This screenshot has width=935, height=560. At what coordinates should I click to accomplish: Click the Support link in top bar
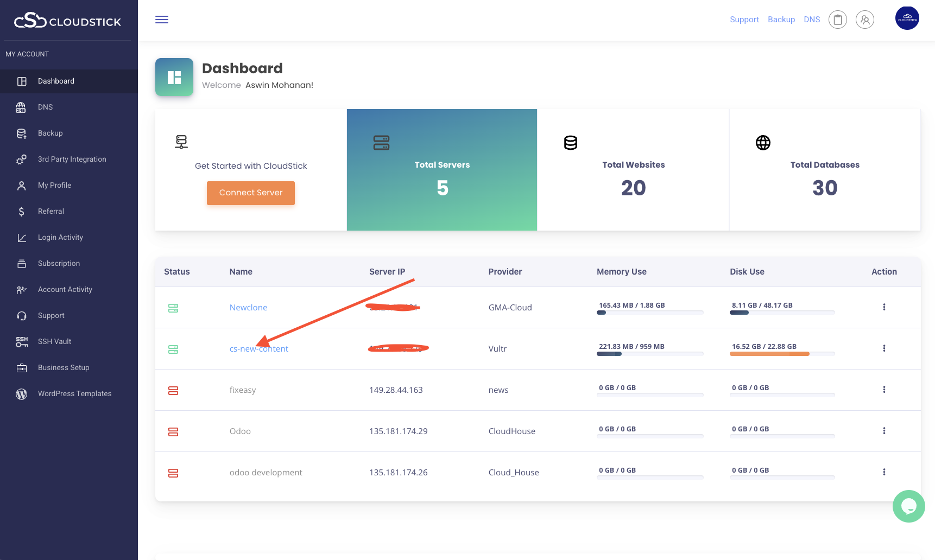[744, 20]
